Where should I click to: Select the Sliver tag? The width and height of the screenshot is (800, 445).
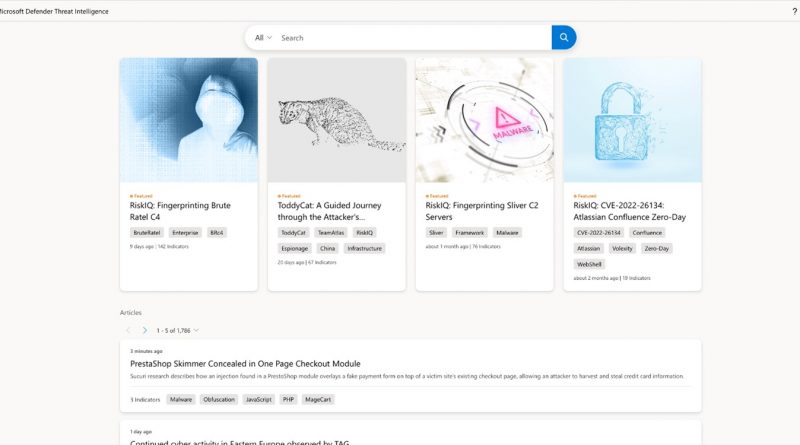436,233
